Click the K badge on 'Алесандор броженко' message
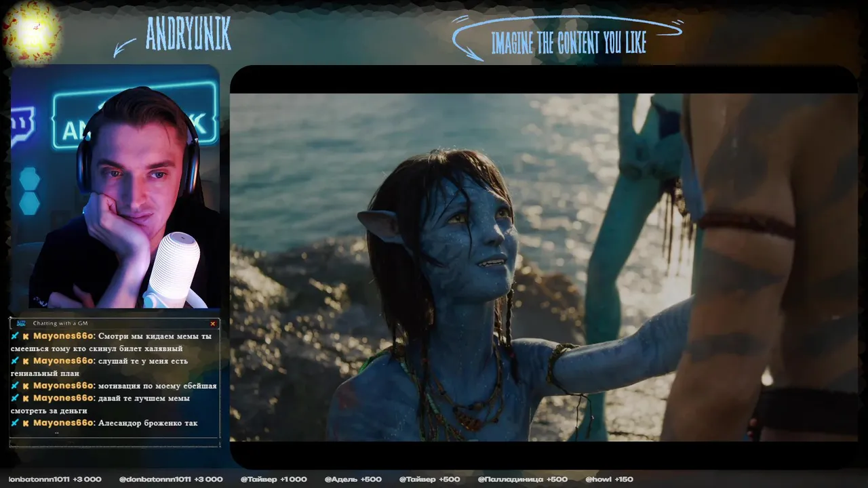The width and height of the screenshot is (868, 488). [x=26, y=423]
